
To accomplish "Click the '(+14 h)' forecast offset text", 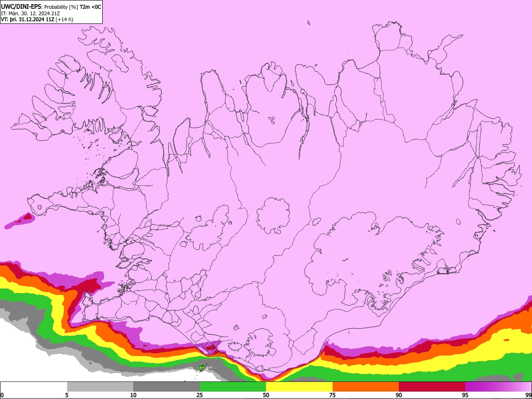I will [x=64, y=19].
